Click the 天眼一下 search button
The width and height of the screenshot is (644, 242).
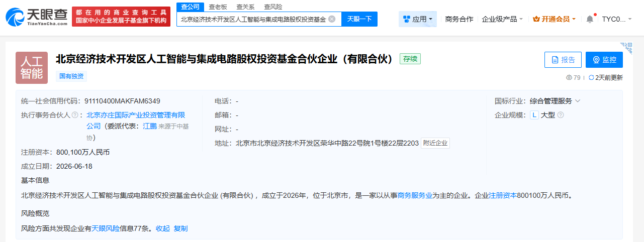coord(359,19)
